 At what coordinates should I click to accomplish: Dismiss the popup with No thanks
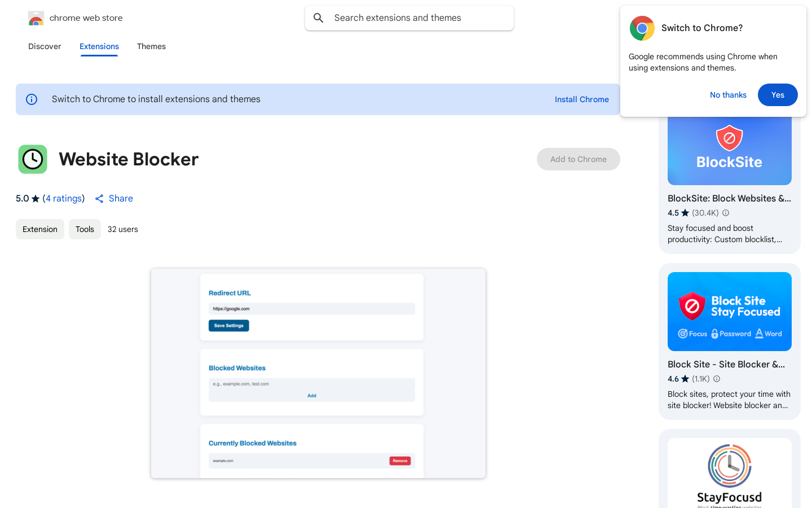click(x=728, y=95)
